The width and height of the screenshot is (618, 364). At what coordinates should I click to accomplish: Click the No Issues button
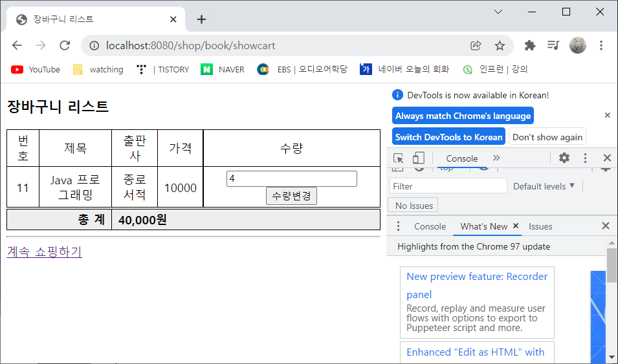413,206
